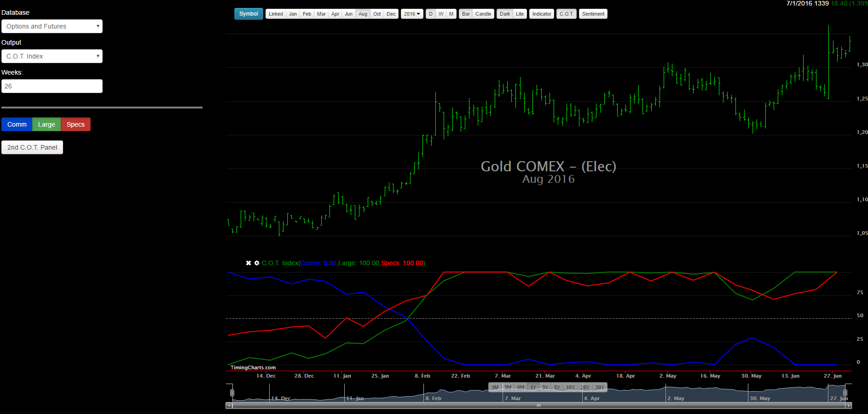The width and height of the screenshot is (868, 414).
Task: Click the 'Gold COMEX – (Elec)' chart title
Action: click(x=549, y=166)
